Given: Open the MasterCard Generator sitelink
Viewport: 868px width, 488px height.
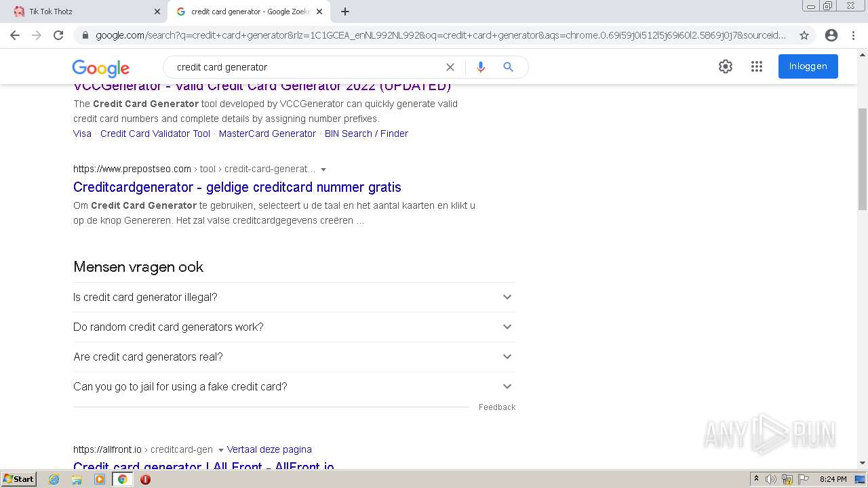Looking at the screenshot, I should 267,134.
